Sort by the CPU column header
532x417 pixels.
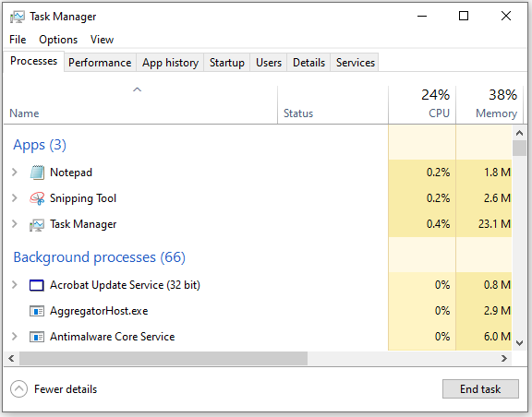[x=422, y=105]
